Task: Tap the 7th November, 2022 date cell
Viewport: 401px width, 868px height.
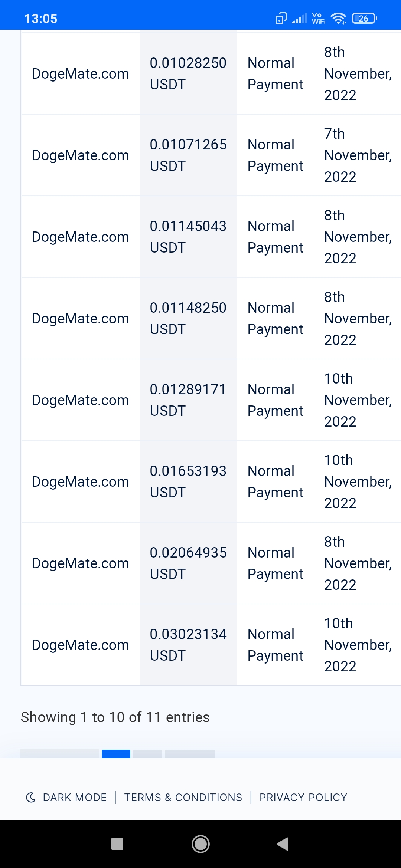Action: point(358,155)
